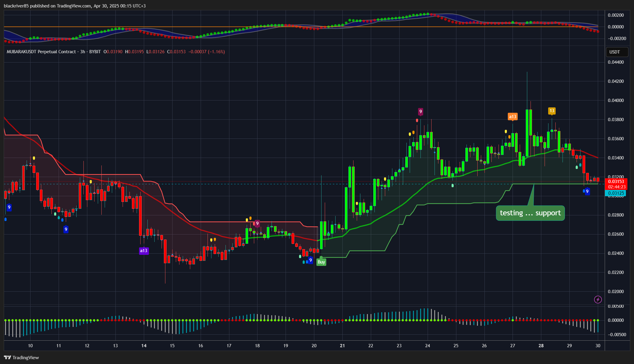
Task: Click the L0.03126 low value
Action: [156, 52]
